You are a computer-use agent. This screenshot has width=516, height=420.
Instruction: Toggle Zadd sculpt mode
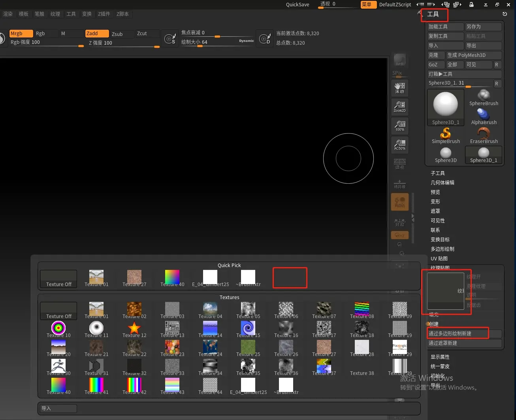coord(97,34)
